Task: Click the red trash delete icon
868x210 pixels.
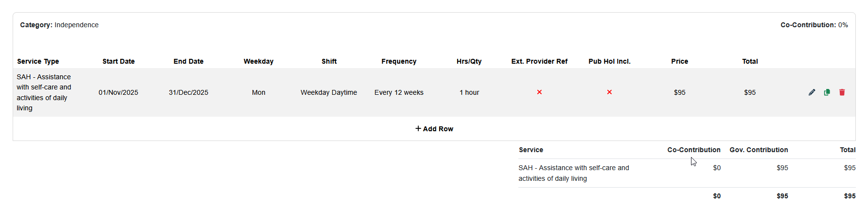Action: (842, 92)
